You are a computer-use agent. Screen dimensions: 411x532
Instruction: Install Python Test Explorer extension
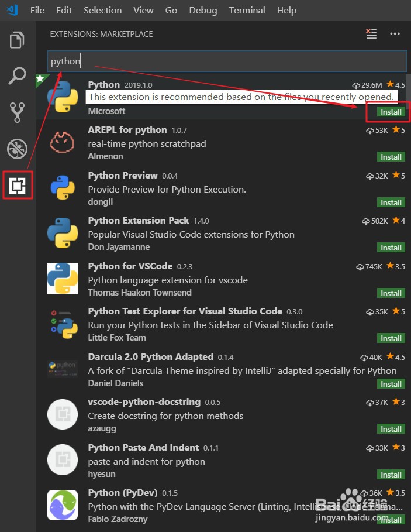[391, 338]
